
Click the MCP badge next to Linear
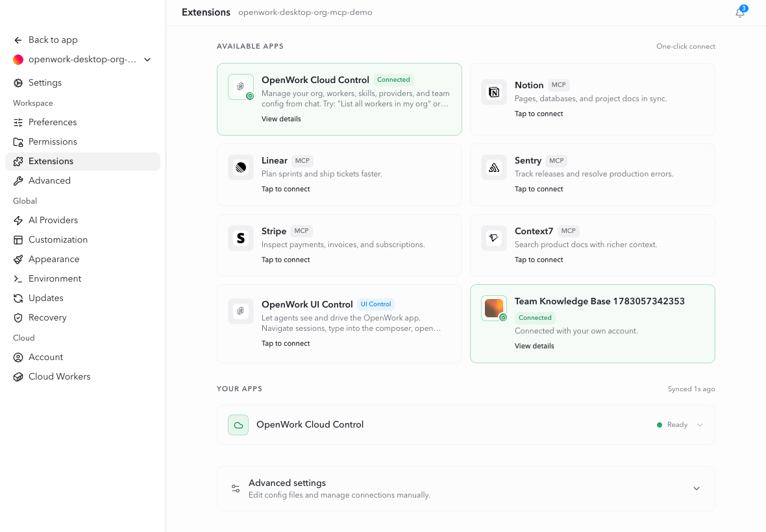[x=303, y=161]
